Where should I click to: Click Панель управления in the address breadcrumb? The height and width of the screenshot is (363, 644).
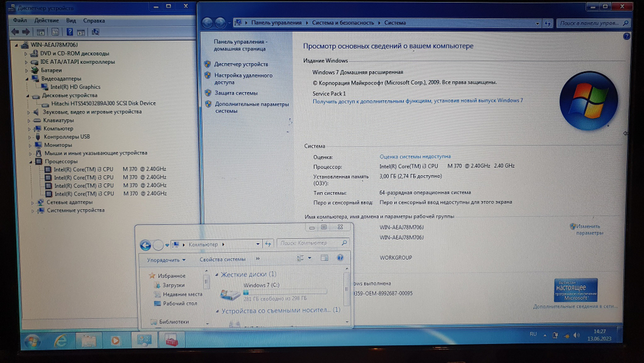[x=276, y=23]
